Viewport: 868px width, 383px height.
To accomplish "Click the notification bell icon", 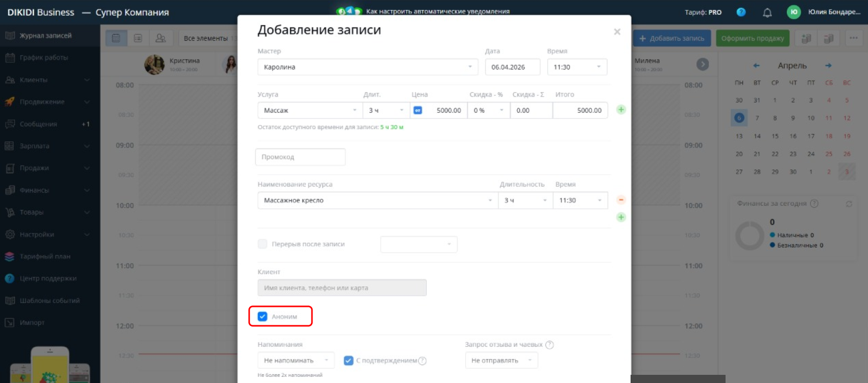I will 767,13.
